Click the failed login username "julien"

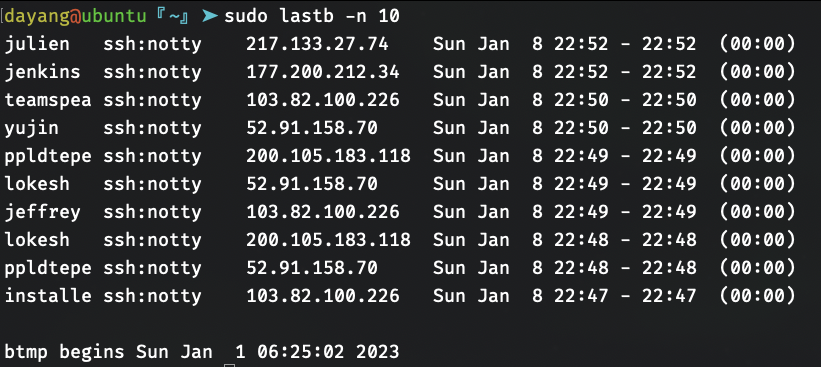[x=37, y=44]
